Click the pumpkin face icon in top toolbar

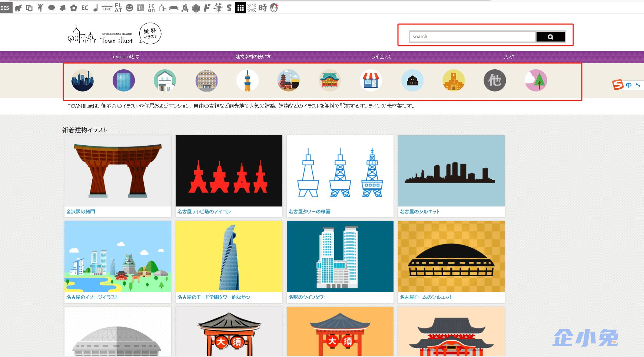pos(129,8)
